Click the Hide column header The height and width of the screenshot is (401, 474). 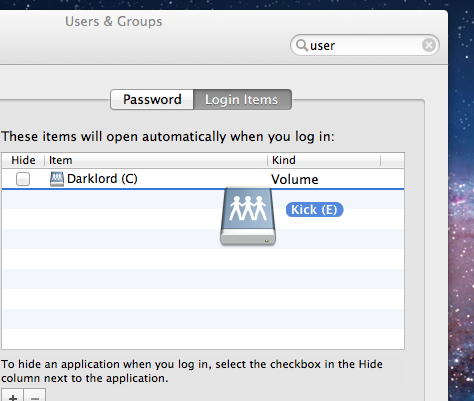click(x=23, y=160)
